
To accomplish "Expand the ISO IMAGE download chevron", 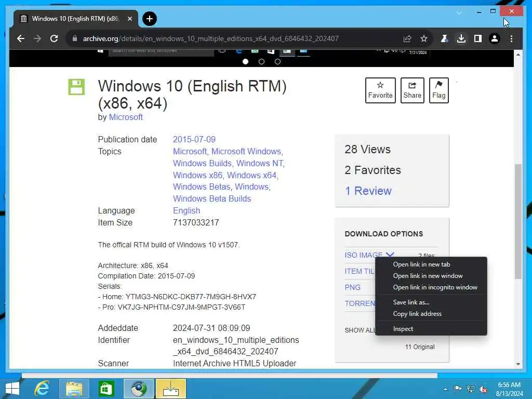I will point(390,255).
